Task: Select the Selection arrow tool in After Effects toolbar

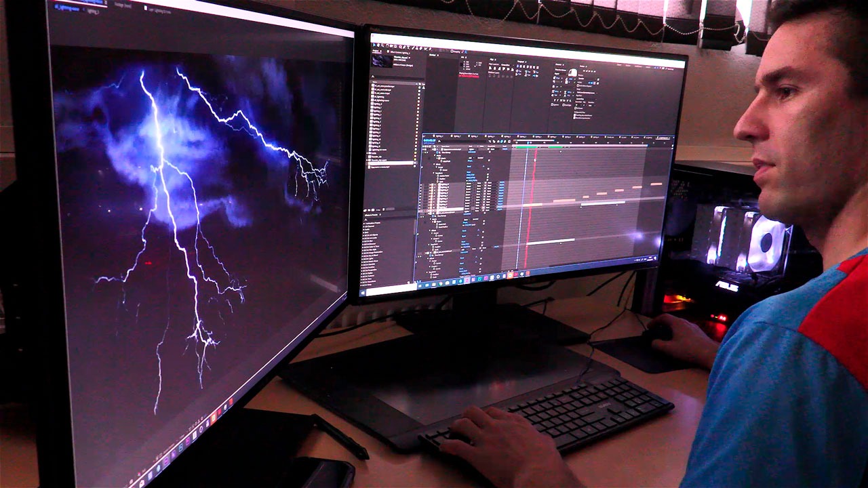Action: [x=374, y=45]
